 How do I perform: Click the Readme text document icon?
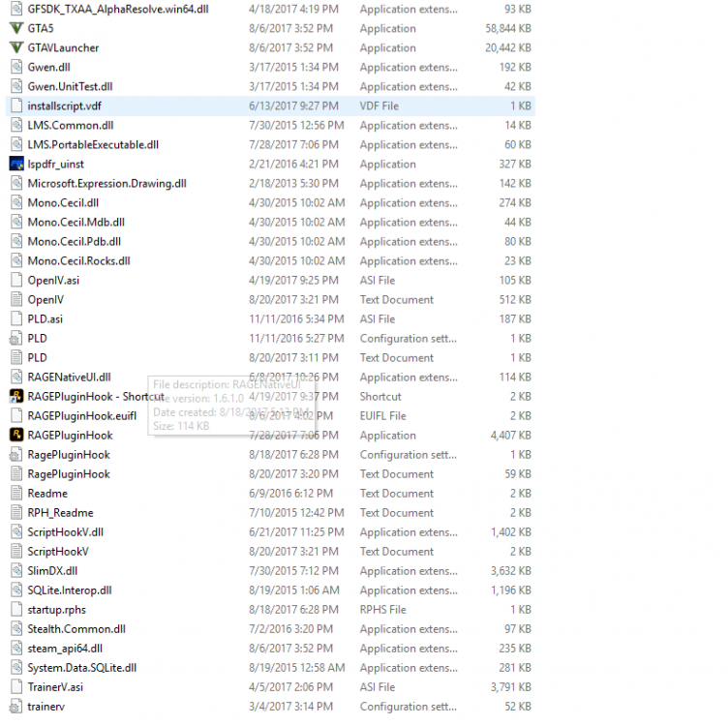(x=16, y=493)
